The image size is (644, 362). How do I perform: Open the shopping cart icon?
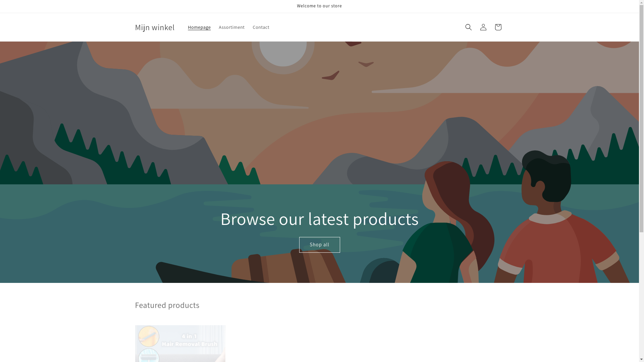(498, 27)
